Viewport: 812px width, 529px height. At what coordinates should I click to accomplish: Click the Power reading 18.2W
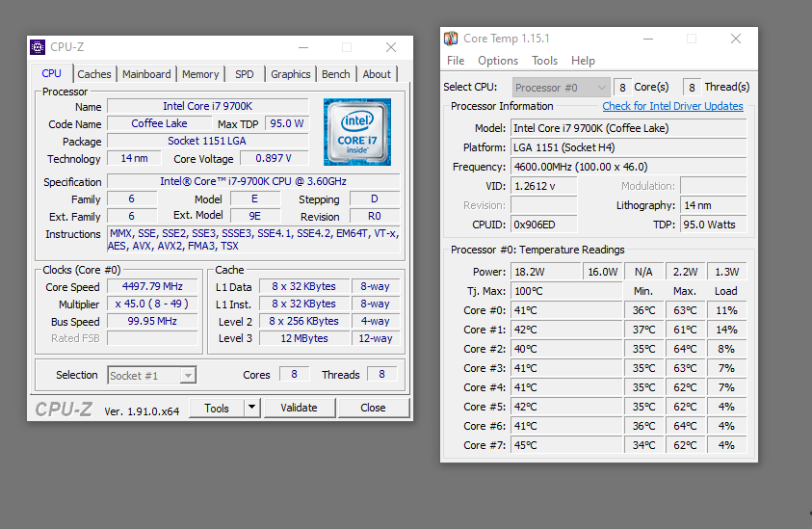click(546, 272)
